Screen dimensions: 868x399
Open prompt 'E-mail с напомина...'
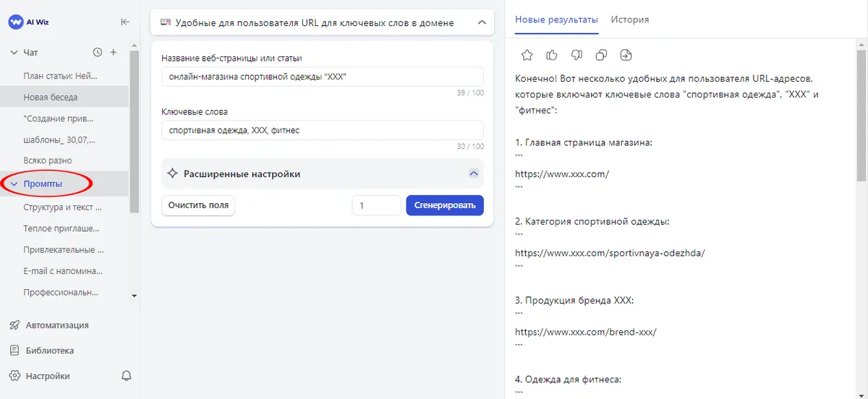click(x=64, y=271)
